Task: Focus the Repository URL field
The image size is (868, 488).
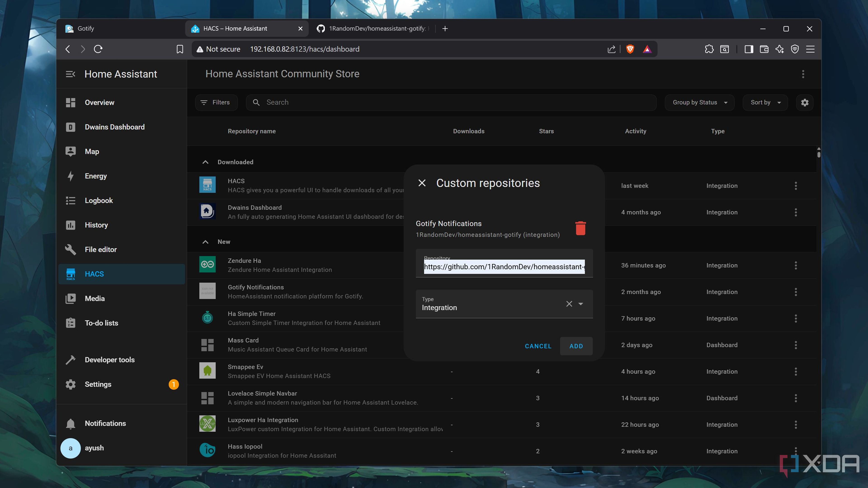Action: click(x=504, y=263)
